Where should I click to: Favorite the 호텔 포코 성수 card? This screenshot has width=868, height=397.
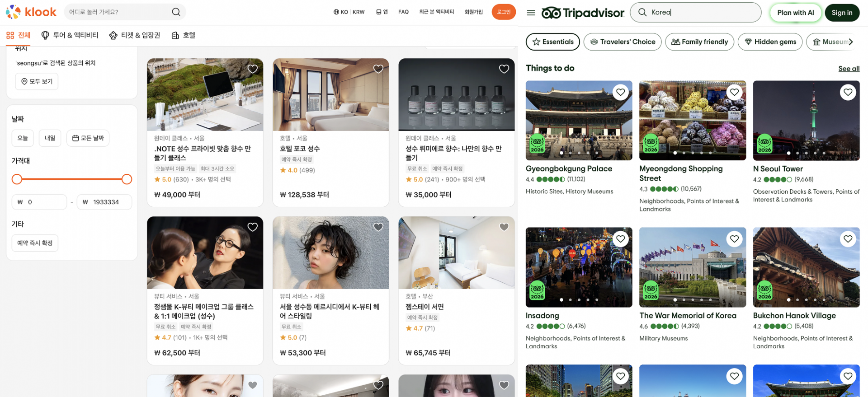378,69
